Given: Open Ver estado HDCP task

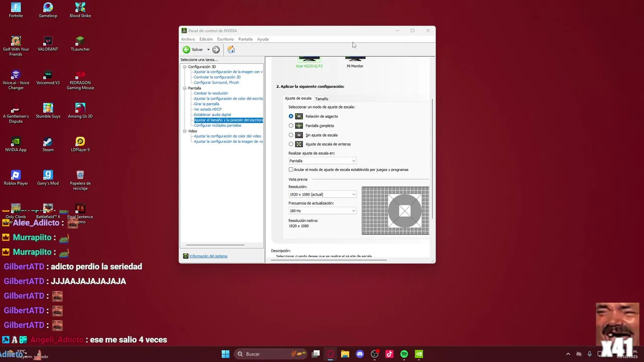Looking at the screenshot, I should pyautogui.click(x=207, y=109).
